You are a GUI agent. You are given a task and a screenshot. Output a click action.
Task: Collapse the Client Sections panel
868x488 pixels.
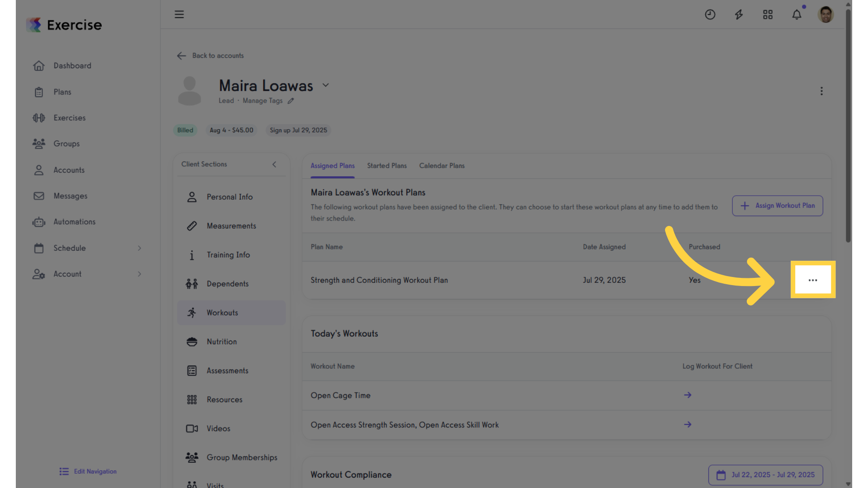point(274,164)
